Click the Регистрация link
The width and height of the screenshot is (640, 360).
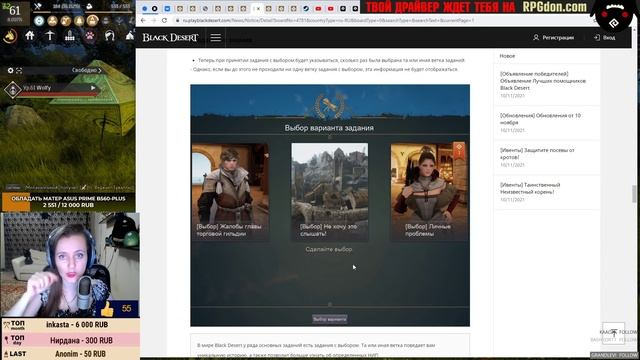(x=558, y=38)
